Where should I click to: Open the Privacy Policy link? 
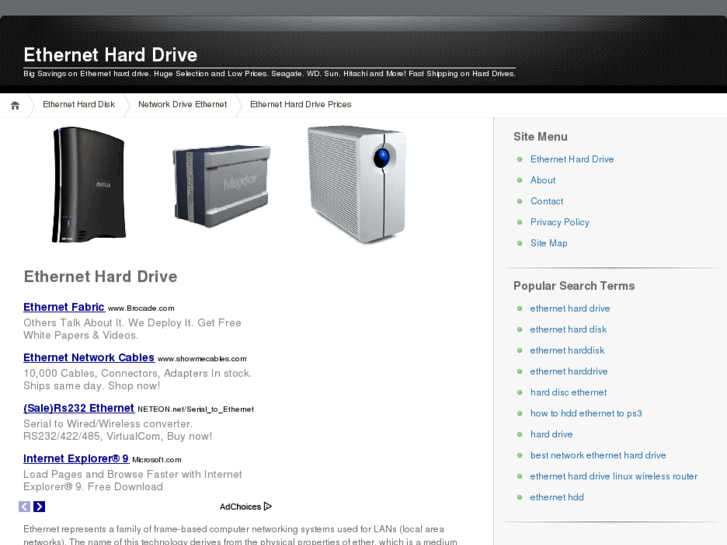pos(560,222)
